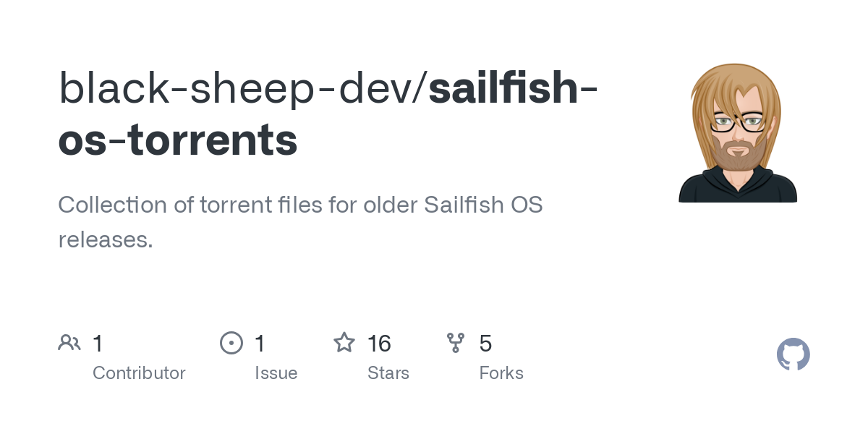The height and width of the screenshot is (434, 868).
Task: Click the count 1 beside the contributors icon
Action: pos(98,344)
